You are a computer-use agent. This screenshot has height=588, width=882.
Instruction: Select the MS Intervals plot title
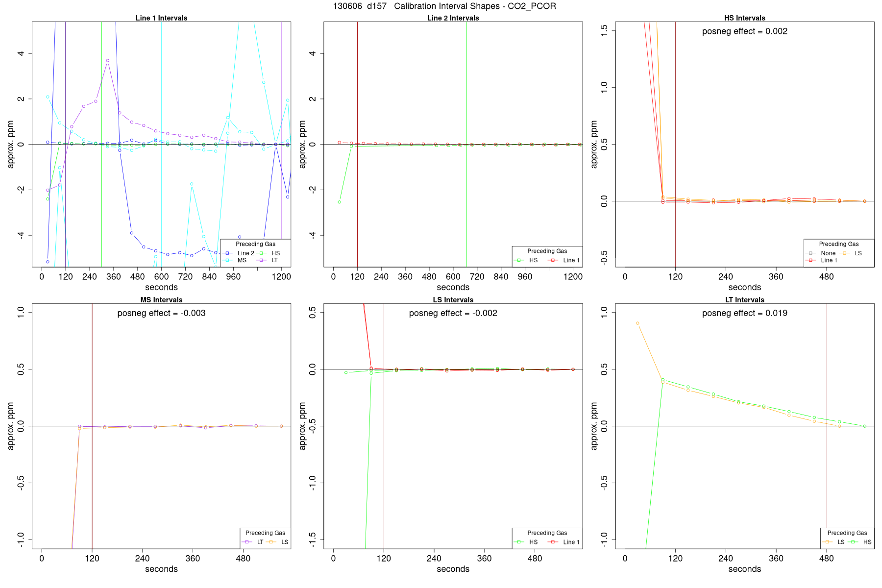[x=161, y=300]
